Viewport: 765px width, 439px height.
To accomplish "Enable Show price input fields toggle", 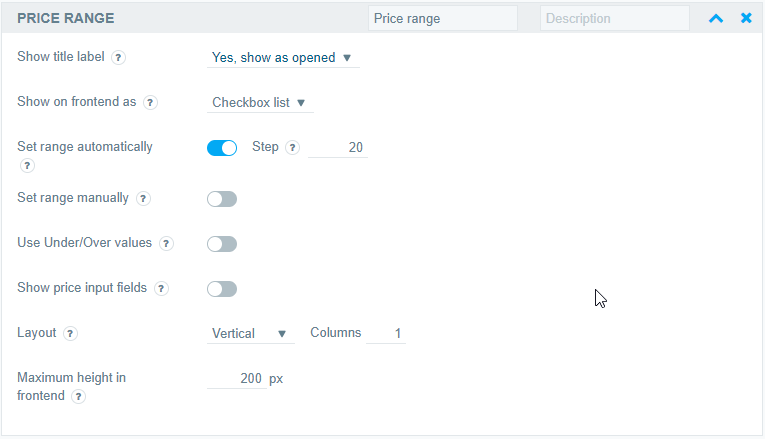I will [222, 289].
